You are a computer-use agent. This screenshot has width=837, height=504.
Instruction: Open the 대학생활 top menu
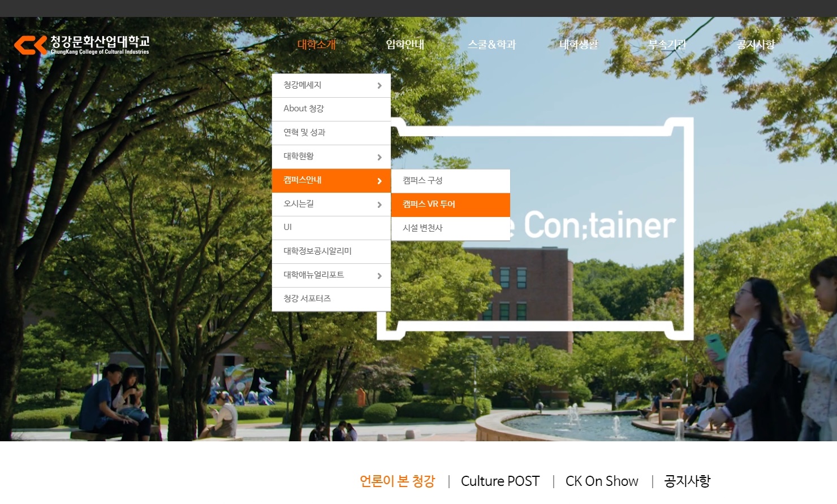point(579,44)
